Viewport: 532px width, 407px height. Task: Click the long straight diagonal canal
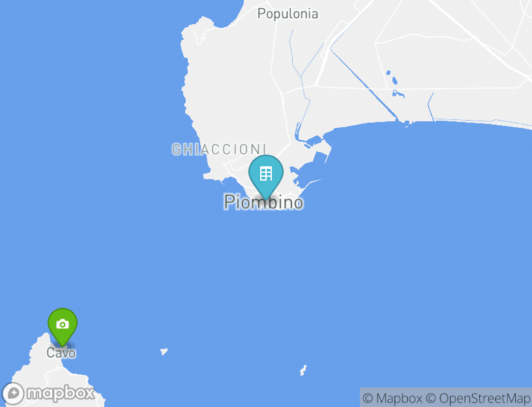pyautogui.click(x=364, y=84)
